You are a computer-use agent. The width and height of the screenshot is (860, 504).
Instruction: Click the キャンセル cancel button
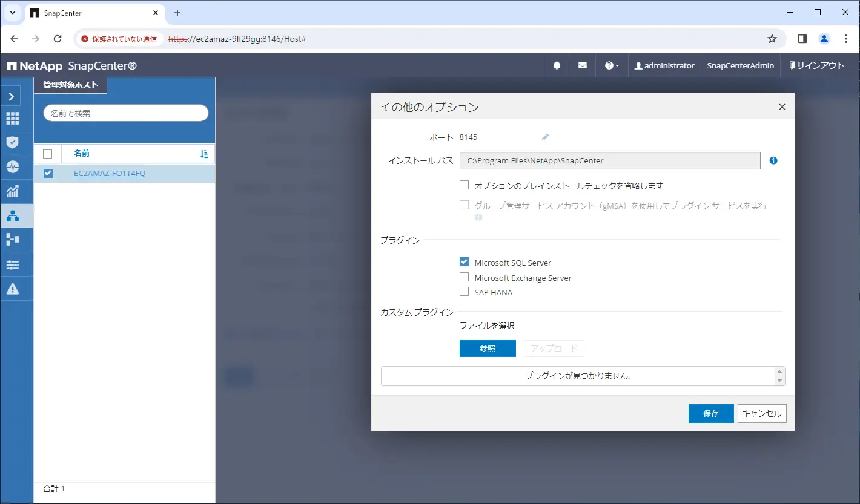(x=762, y=413)
